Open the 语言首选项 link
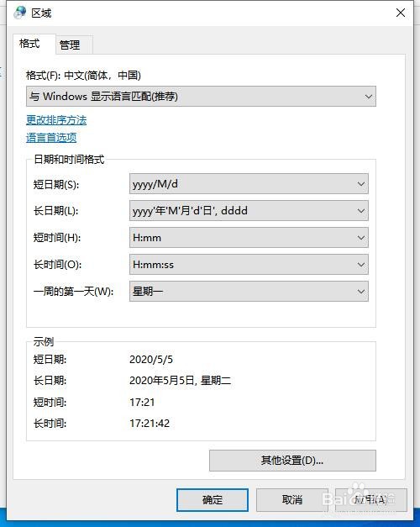The width and height of the screenshot is (420, 527). pyautogui.click(x=51, y=138)
